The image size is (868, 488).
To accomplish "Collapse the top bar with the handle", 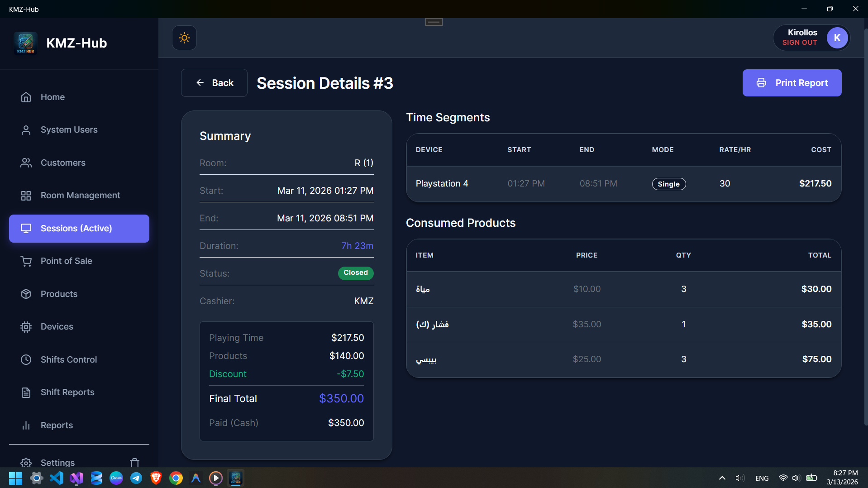I will (434, 21).
